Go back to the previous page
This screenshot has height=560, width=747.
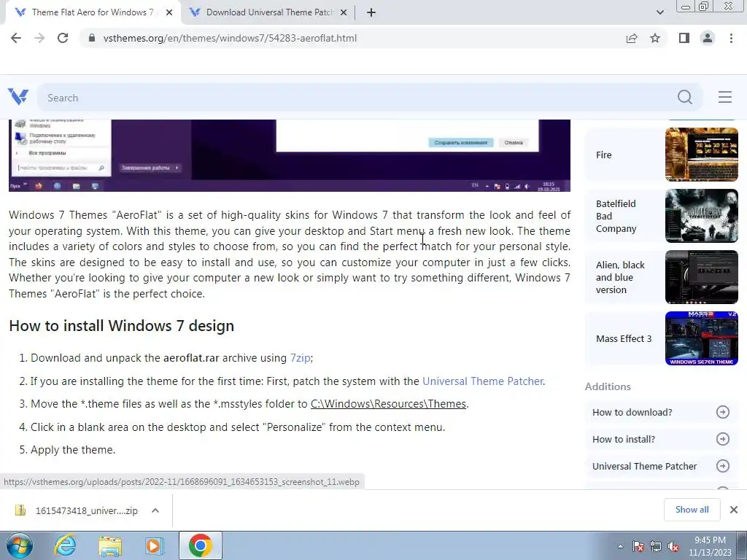pos(16,38)
